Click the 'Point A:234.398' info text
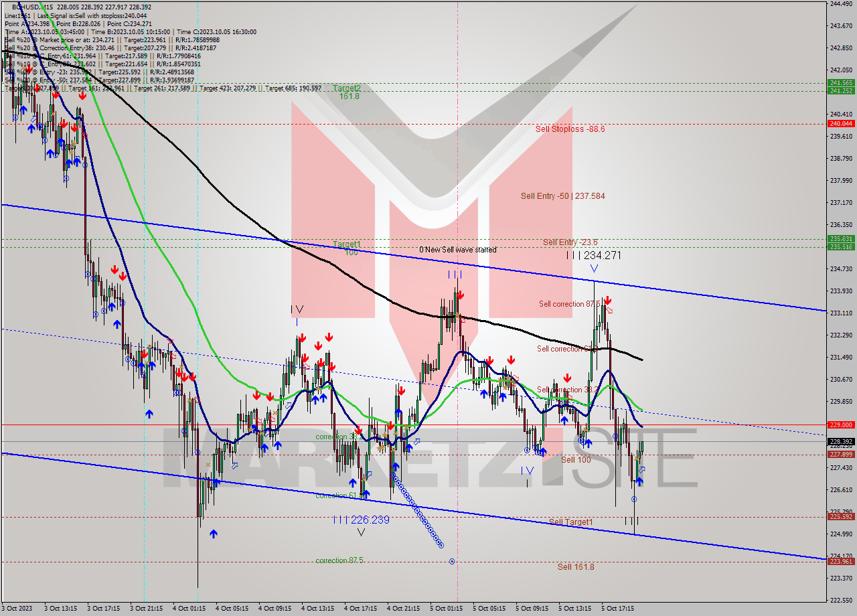This screenshot has width=857, height=616. pyautogui.click(x=27, y=23)
